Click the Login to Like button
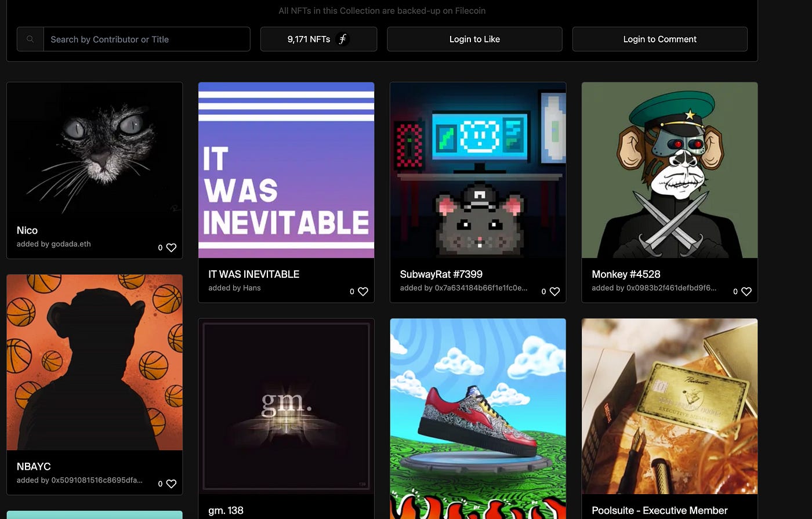Image resolution: width=812 pixels, height=519 pixels. click(x=474, y=39)
